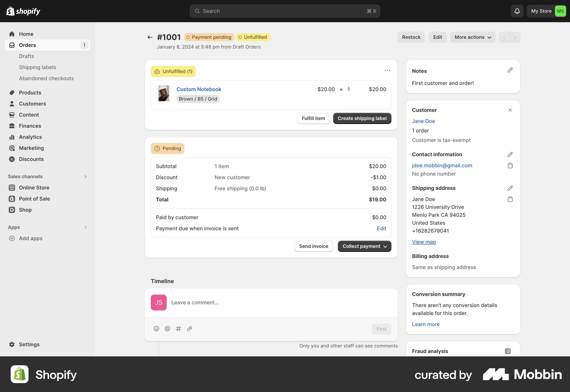Edit the Shipping address via its pencil icon
The height and width of the screenshot is (392, 570).
pyautogui.click(x=510, y=188)
